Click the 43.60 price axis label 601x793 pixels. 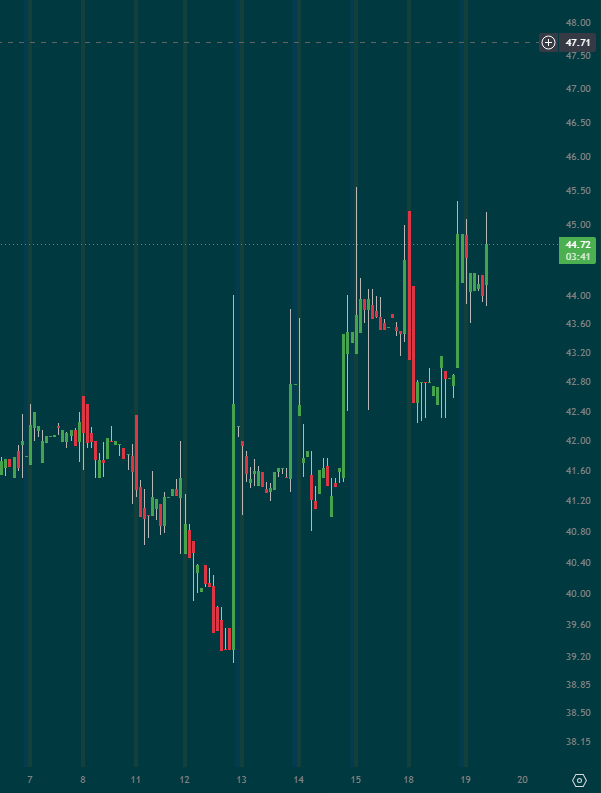[x=578, y=324]
